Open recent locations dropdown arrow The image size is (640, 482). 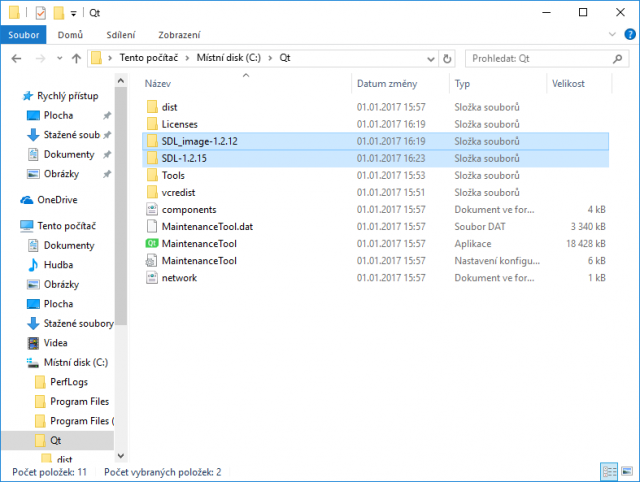pos(60,59)
